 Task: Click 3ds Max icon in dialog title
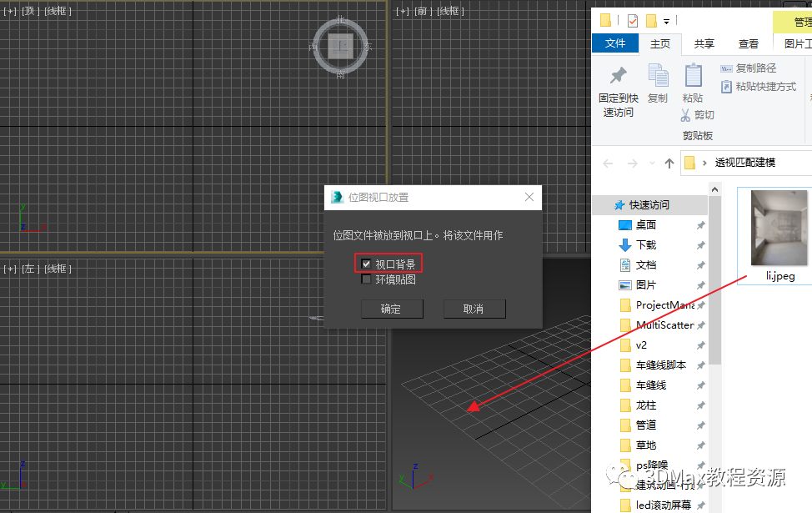tap(337, 197)
